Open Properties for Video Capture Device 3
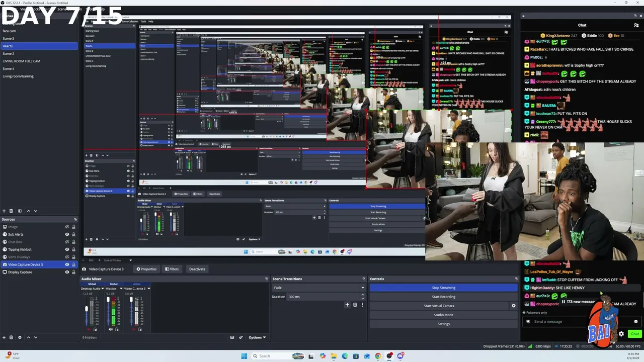The height and width of the screenshot is (362, 644). 146,269
